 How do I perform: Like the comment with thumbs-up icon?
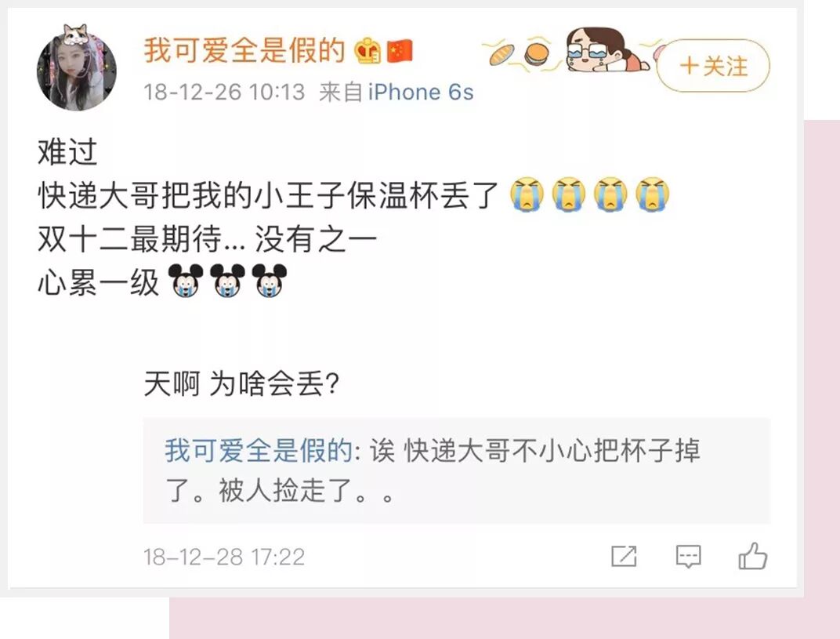click(x=753, y=556)
